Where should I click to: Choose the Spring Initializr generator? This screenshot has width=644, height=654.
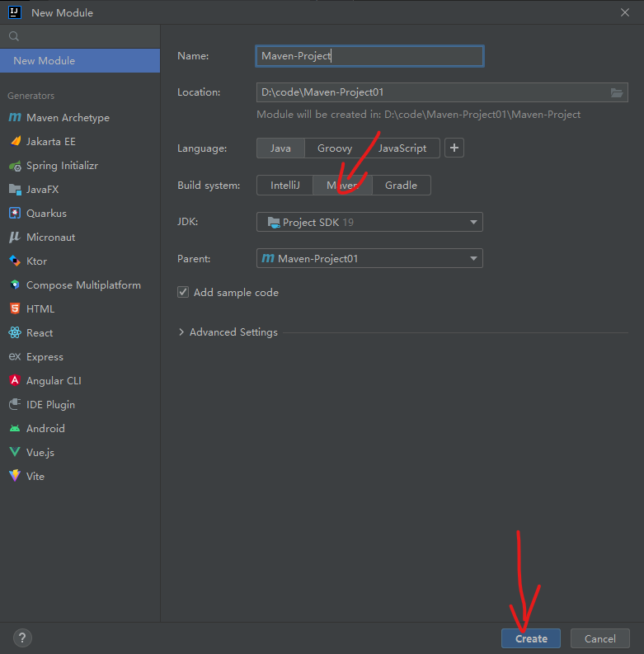(80, 166)
